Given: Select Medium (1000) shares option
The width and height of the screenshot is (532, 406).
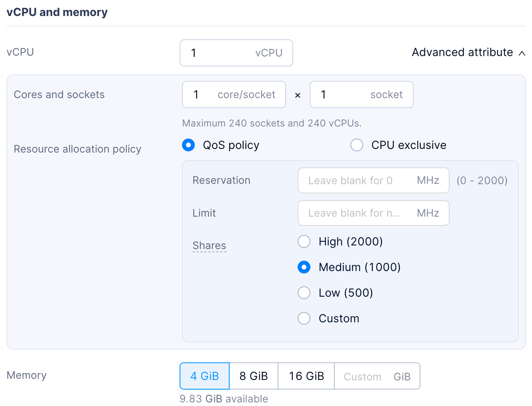Looking at the screenshot, I should click(x=304, y=267).
